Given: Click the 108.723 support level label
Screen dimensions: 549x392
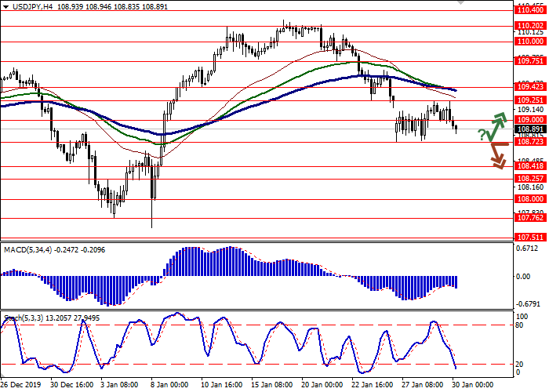Looking at the screenshot, I should 530,142.
